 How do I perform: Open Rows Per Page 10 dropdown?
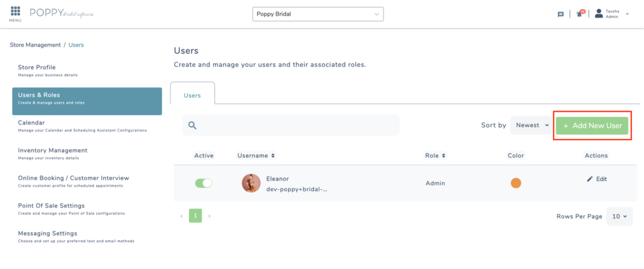pos(619,216)
